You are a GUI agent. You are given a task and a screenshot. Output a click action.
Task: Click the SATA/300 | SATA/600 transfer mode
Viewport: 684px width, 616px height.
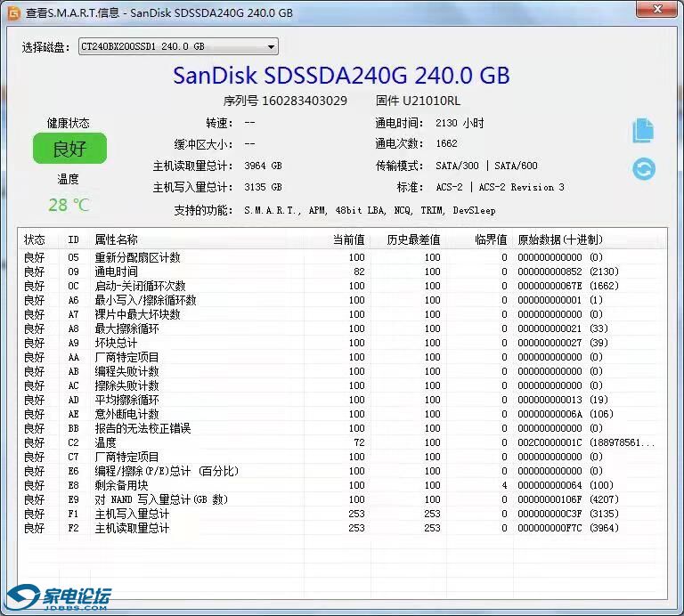(x=486, y=166)
